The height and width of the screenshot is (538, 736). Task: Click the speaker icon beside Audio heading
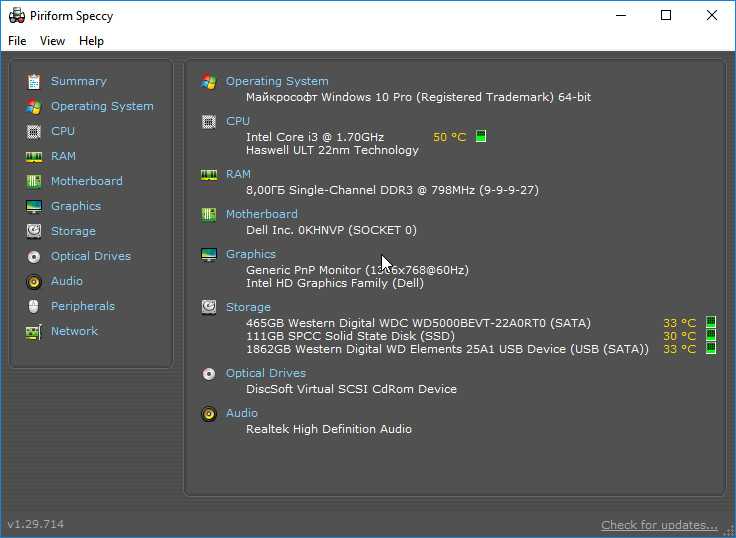point(209,414)
